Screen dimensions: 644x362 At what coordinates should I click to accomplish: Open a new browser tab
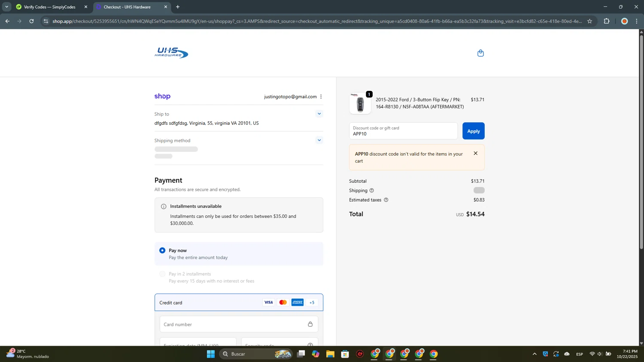(x=178, y=7)
